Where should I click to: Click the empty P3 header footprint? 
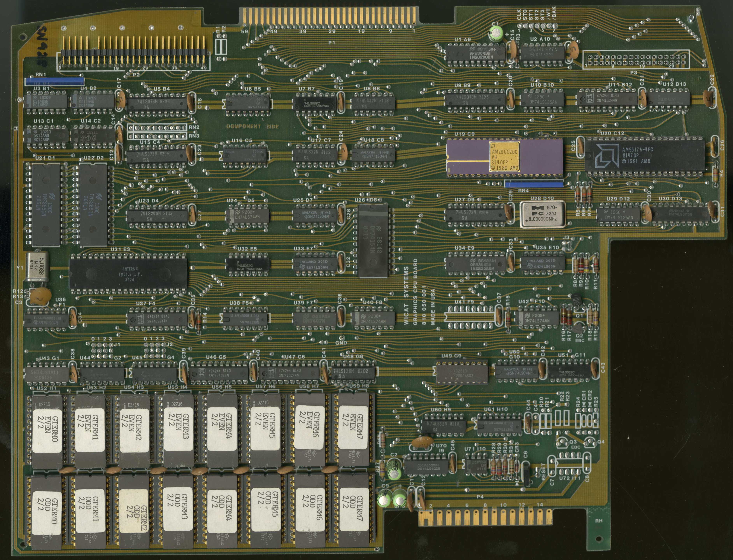click(x=636, y=60)
